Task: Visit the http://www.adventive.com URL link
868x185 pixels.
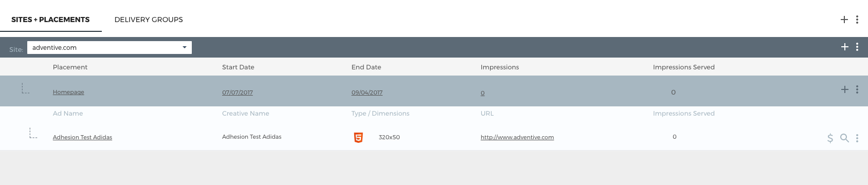Action: 517,137
